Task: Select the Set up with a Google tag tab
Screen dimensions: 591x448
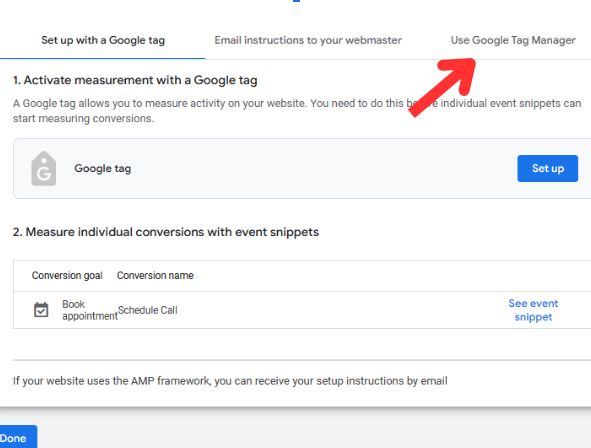Action: 103,40
